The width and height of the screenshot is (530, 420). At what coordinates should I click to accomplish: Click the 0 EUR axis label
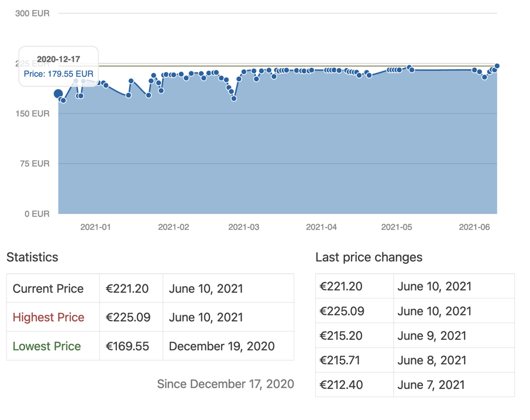[x=37, y=214]
